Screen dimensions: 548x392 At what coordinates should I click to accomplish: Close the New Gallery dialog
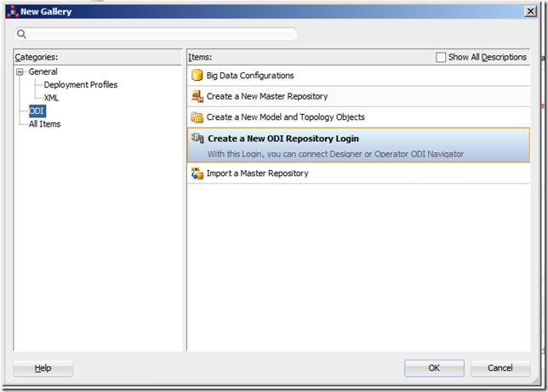(530, 12)
